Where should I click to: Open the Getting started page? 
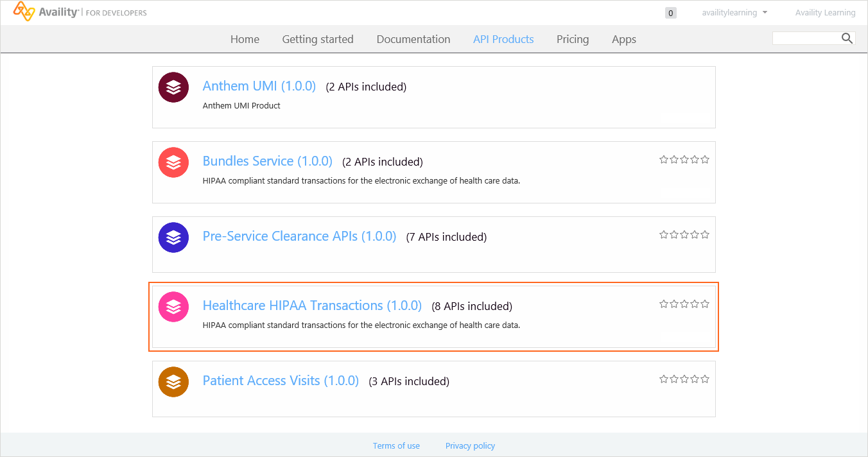coord(318,39)
